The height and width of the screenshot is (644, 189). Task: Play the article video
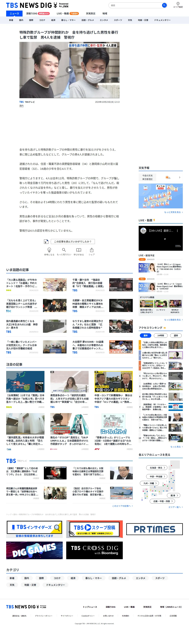(x=69, y=70)
